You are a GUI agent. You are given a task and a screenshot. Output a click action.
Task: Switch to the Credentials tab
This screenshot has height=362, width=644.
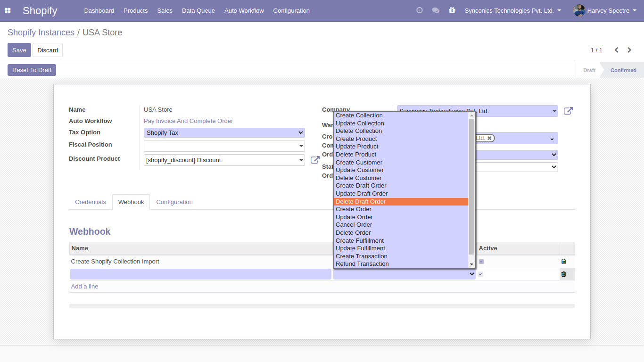coord(91,202)
